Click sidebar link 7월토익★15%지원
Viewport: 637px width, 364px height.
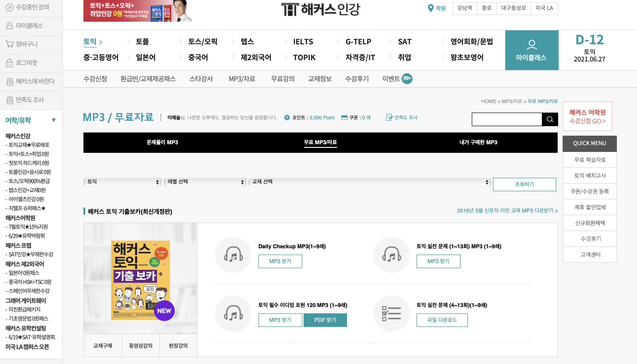(28, 227)
